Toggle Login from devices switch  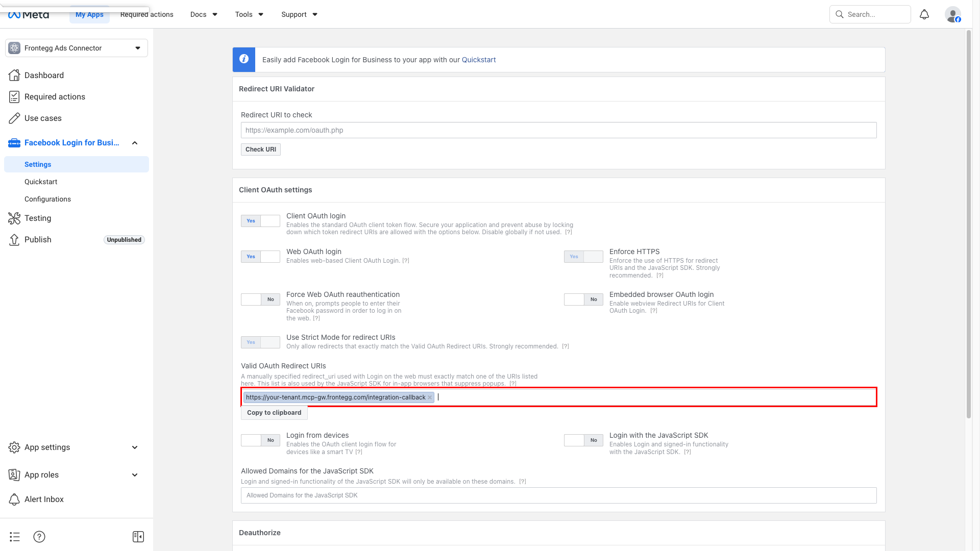(260, 440)
